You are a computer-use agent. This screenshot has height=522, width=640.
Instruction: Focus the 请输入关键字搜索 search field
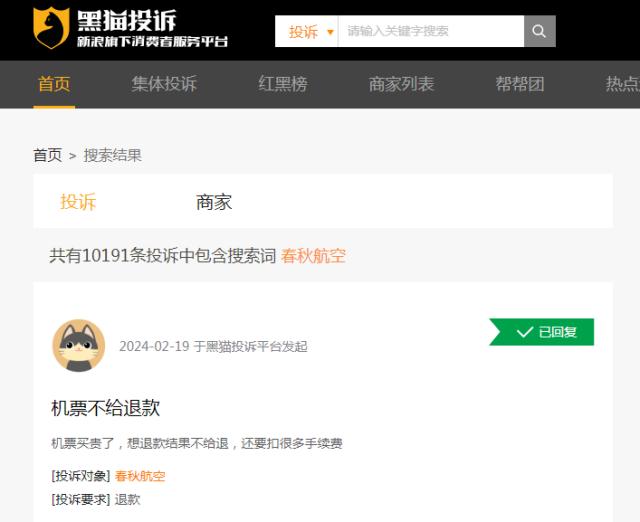[431, 31]
